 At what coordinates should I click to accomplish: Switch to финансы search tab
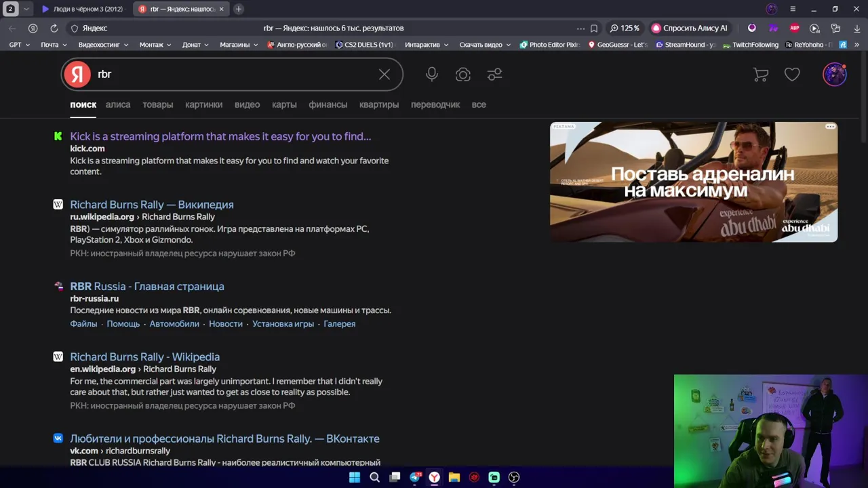328,105
